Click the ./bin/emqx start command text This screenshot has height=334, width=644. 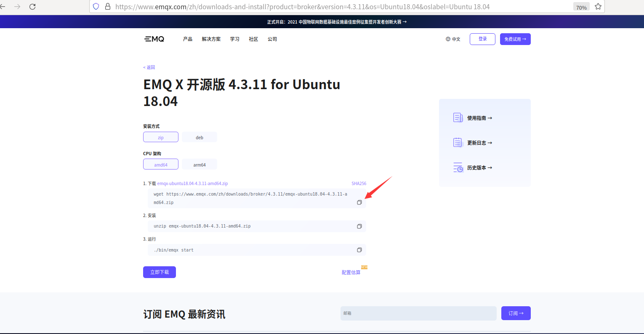click(x=173, y=250)
